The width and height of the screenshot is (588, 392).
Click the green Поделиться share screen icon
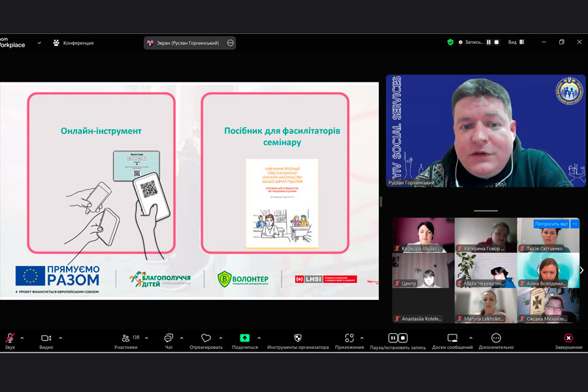[244, 338]
